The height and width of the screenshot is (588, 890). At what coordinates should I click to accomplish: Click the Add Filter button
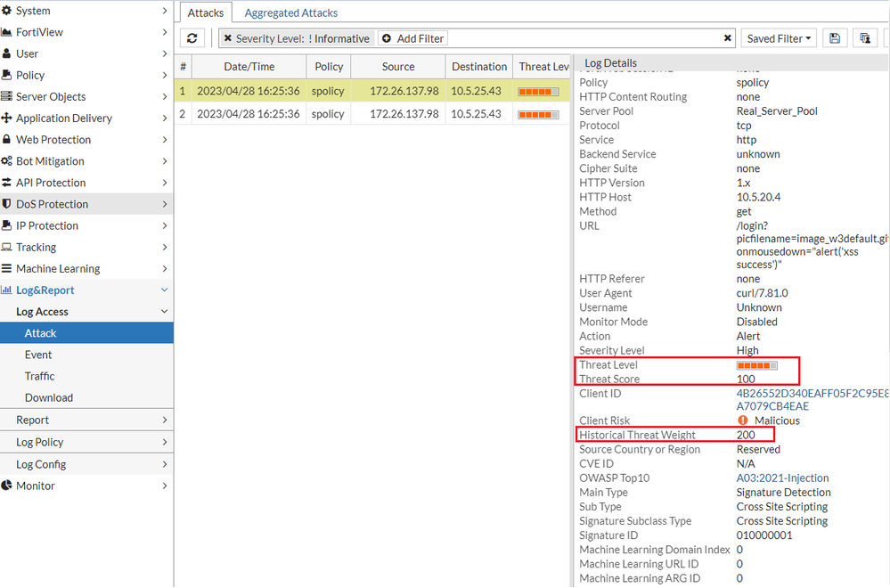click(x=412, y=38)
